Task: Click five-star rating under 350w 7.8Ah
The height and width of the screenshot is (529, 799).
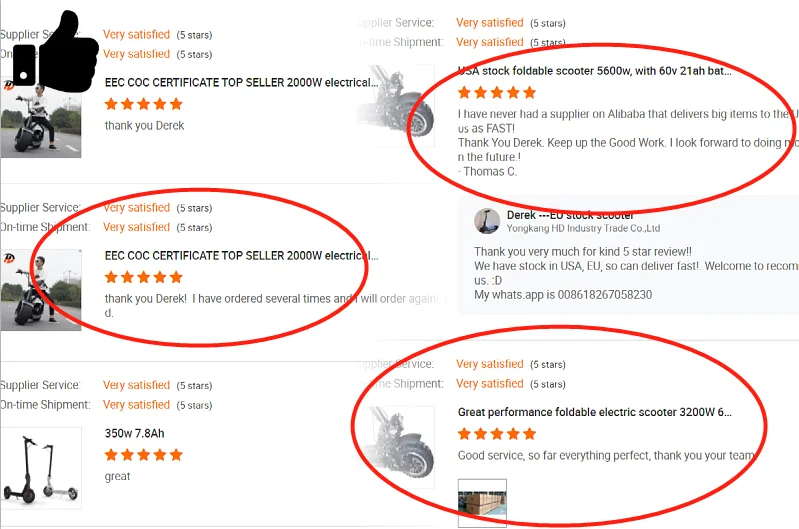Action: click(143, 455)
